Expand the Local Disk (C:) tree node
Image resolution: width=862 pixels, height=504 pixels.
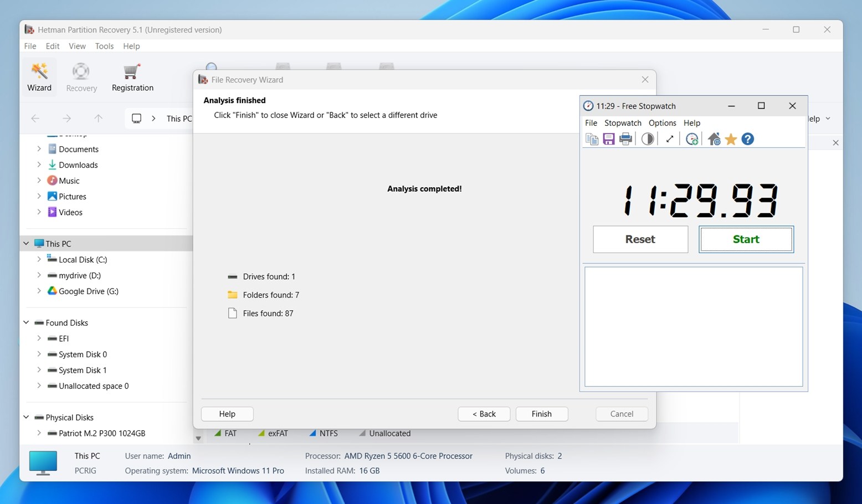point(39,259)
